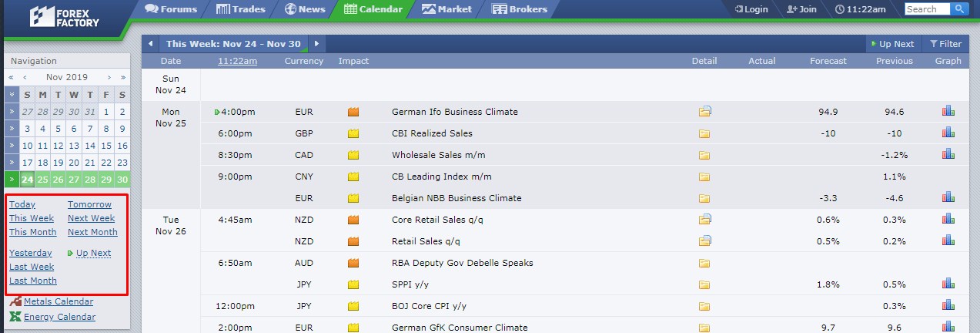
Task: Open the Forums tab
Action: 170,9
